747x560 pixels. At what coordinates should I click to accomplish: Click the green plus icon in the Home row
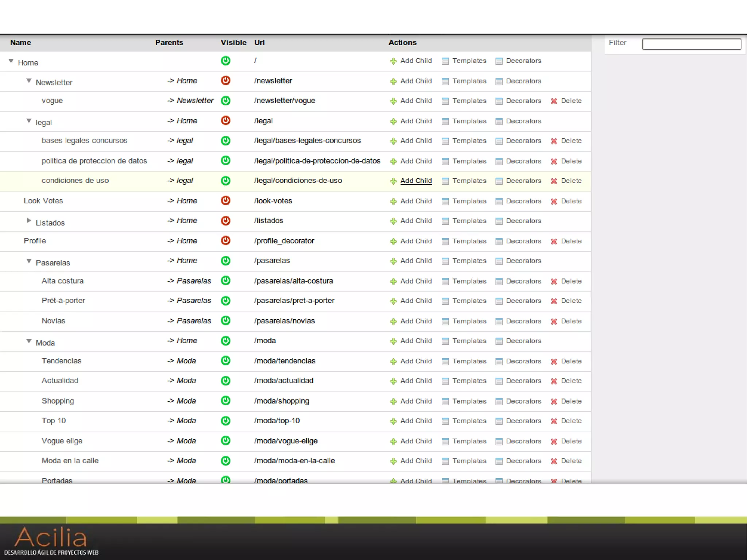pos(393,61)
